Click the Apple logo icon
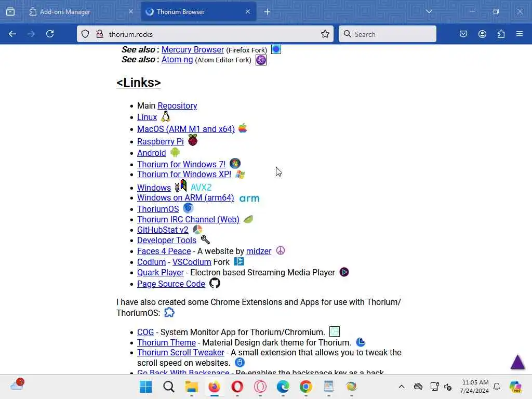Image resolution: width=532 pixels, height=399 pixels. (243, 129)
